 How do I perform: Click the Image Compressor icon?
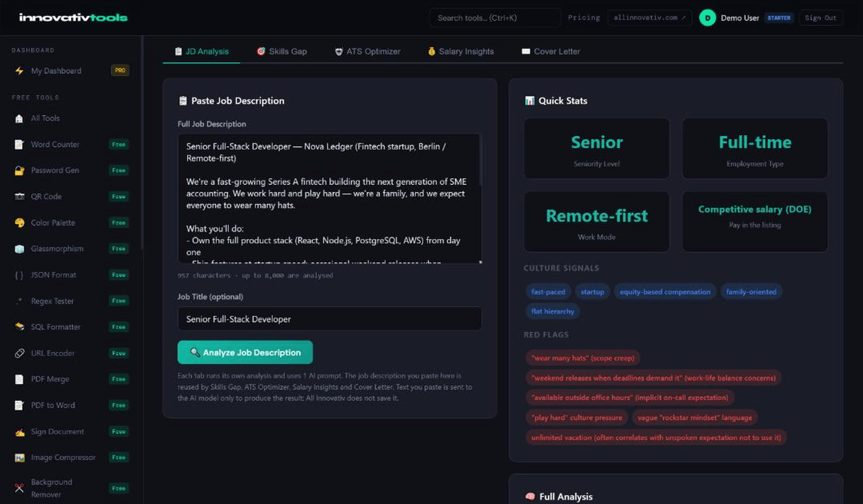[x=19, y=458]
